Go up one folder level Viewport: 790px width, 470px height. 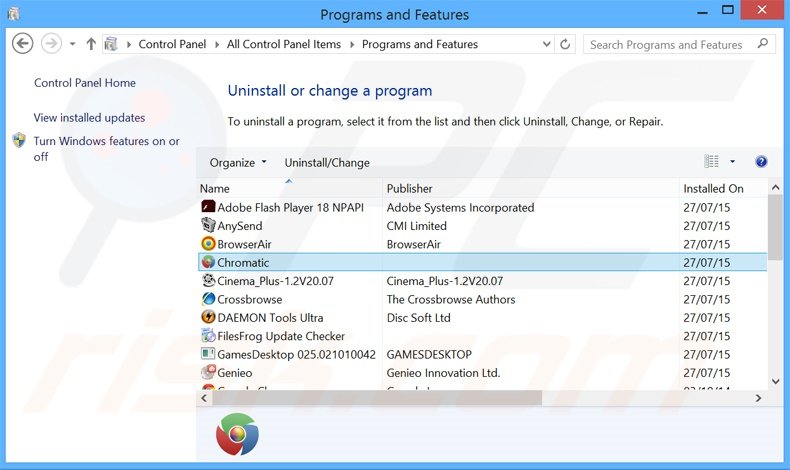pos(91,44)
